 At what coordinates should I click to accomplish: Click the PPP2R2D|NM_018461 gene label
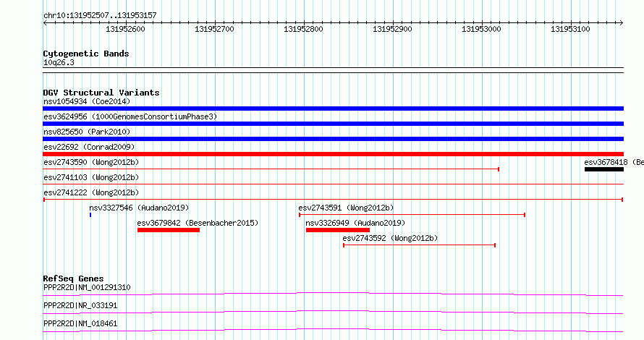[80, 323]
